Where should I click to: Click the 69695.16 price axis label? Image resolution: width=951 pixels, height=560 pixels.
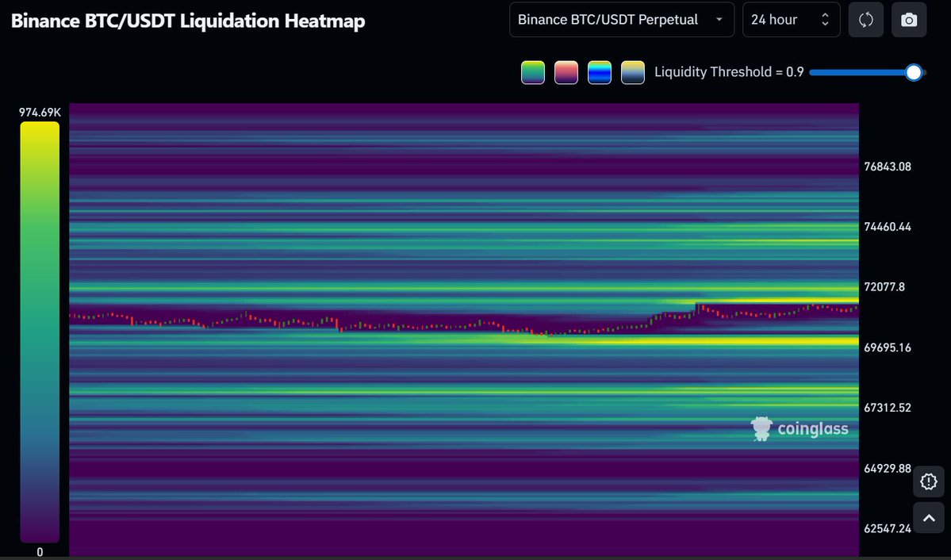888,347
